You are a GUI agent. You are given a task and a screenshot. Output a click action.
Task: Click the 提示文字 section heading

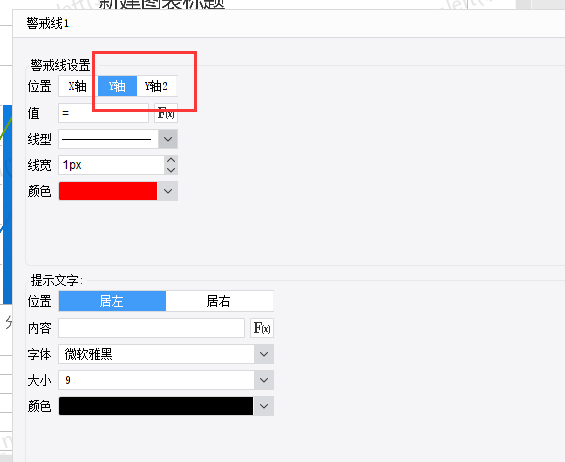coord(57,280)
